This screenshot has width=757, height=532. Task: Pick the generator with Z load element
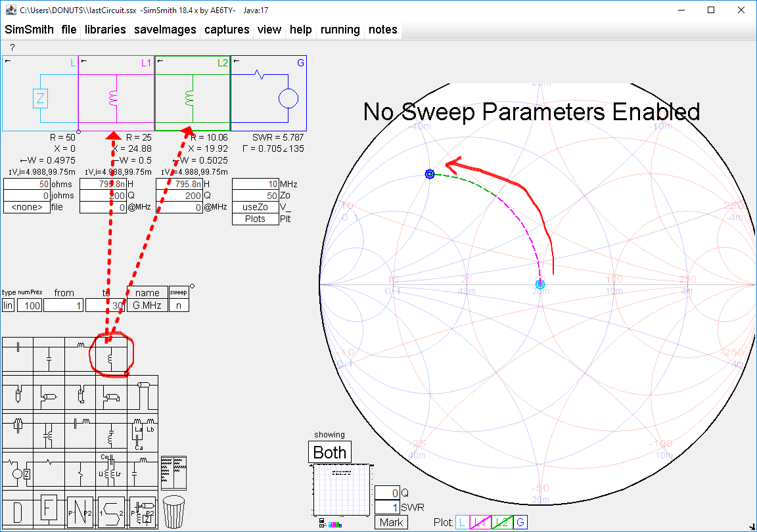pyautogui.click(x=18, y=469)
